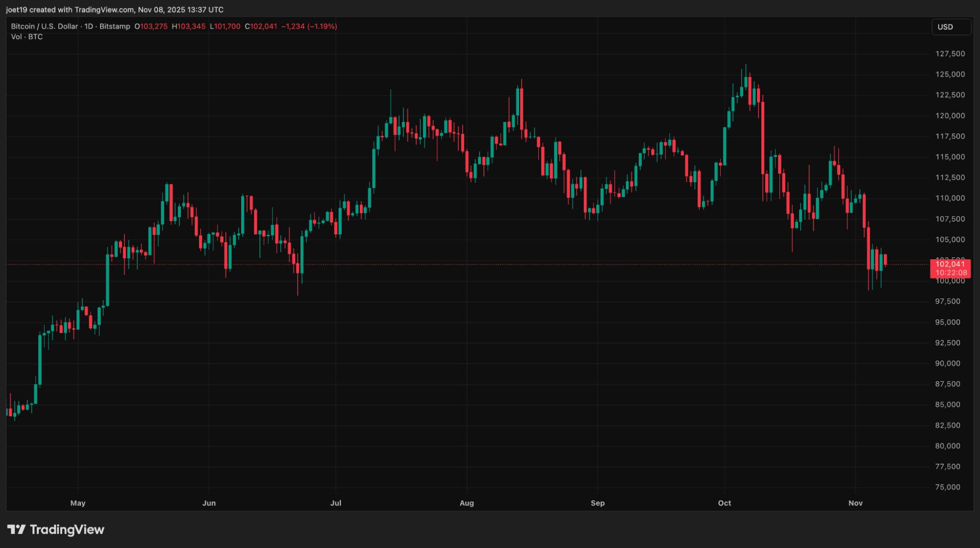Click the close value C102,041
The height and width of the screenshot is (548, 980).
[x=261, y=26]
